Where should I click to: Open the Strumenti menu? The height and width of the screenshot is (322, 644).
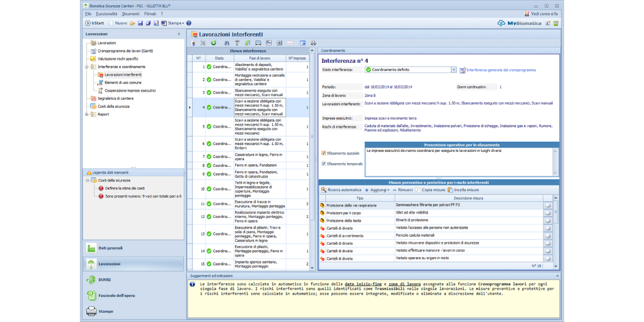point(130,13)
